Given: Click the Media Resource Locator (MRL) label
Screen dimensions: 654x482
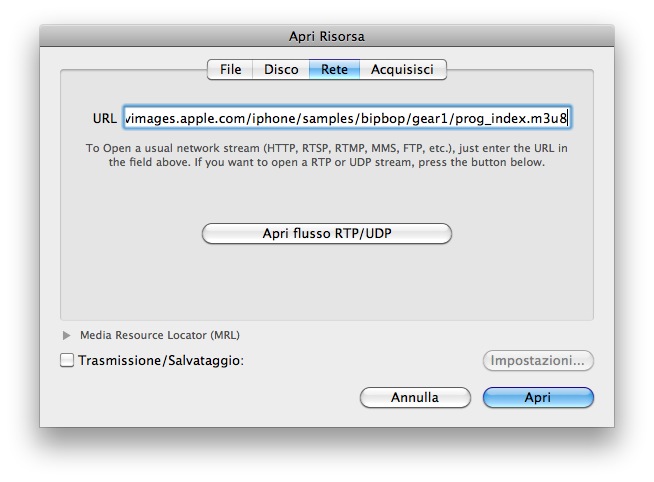Looking at the screenshot, I should pos(160,336).
